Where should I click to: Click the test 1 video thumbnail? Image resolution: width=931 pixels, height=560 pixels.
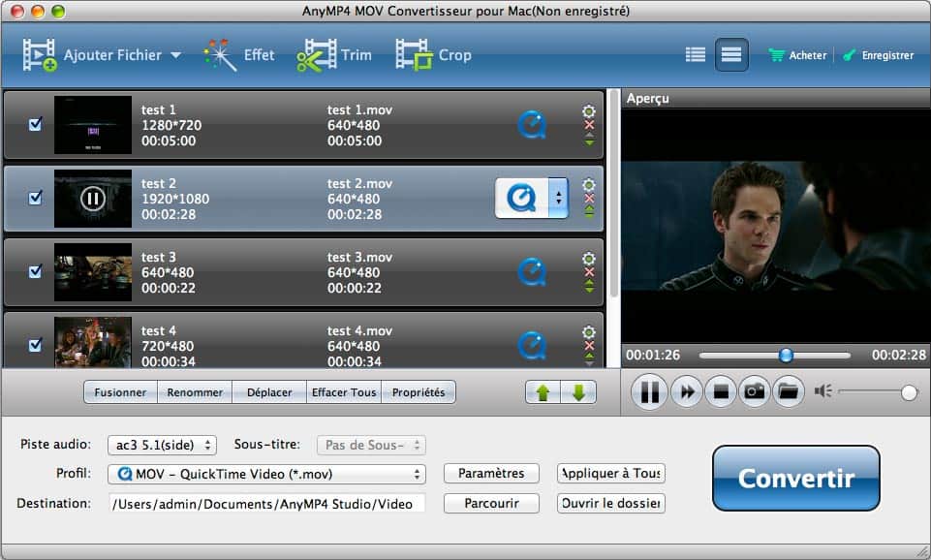click(x=93, y=126)
